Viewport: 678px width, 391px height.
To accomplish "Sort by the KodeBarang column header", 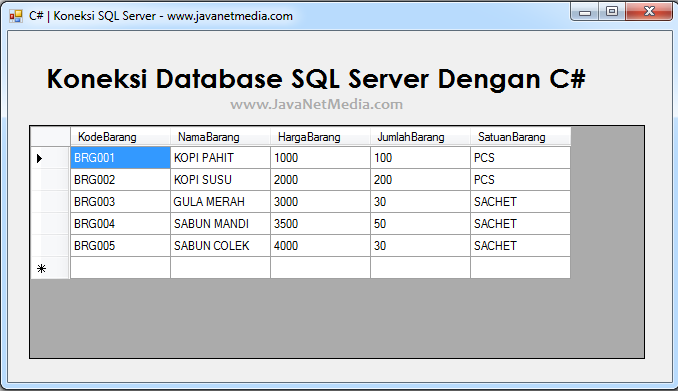I will pyautogui.click(x=120, y=137).
